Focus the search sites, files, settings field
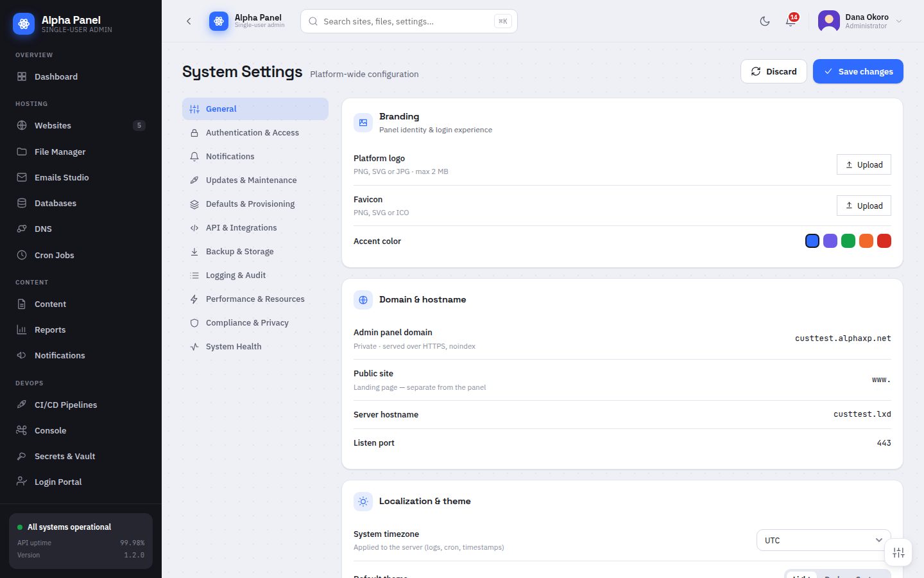The height and width of the screenshot is (578, 924). click(x=409, y=21)
